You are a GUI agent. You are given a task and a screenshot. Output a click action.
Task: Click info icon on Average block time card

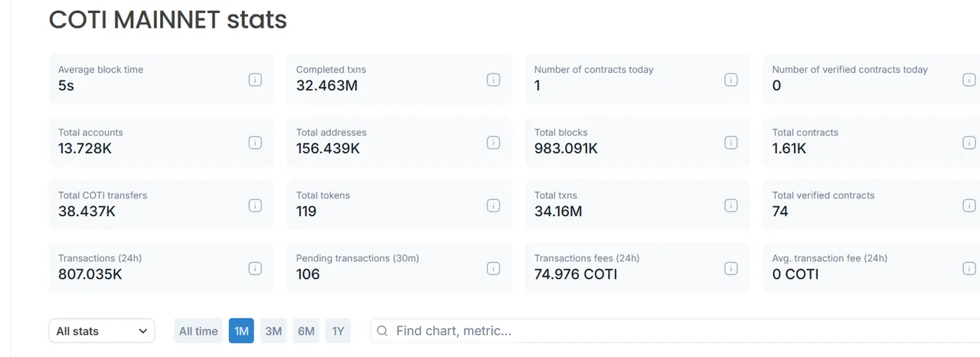coord(255,80)
